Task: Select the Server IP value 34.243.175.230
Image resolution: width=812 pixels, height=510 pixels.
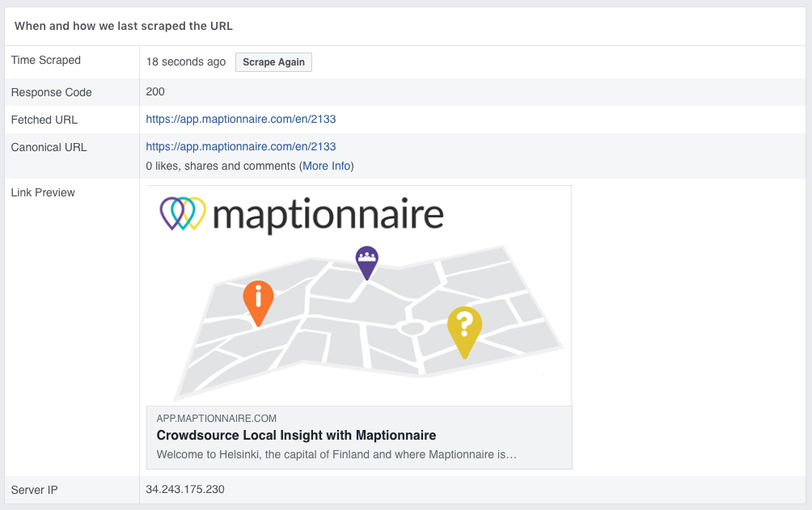Action: point(185,489)
